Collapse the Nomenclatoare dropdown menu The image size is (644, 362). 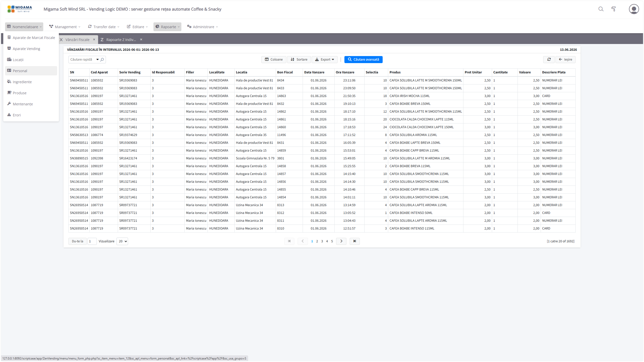coord(24,27)
